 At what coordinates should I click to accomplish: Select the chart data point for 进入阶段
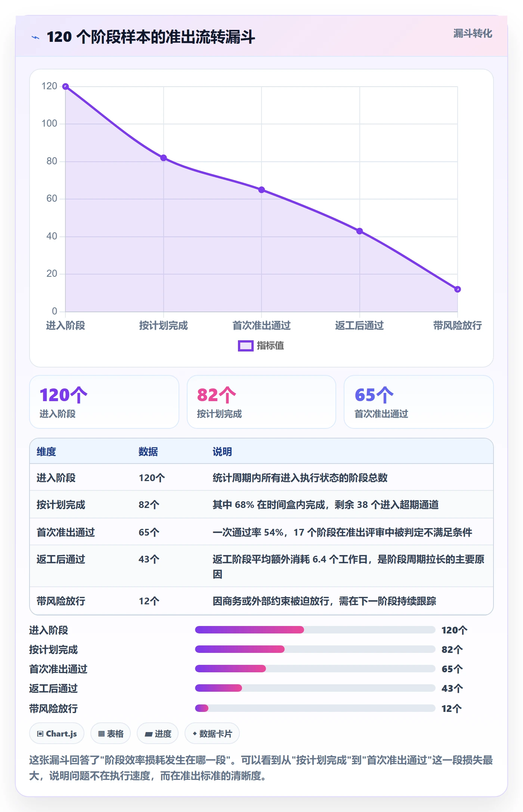(65, 87)
